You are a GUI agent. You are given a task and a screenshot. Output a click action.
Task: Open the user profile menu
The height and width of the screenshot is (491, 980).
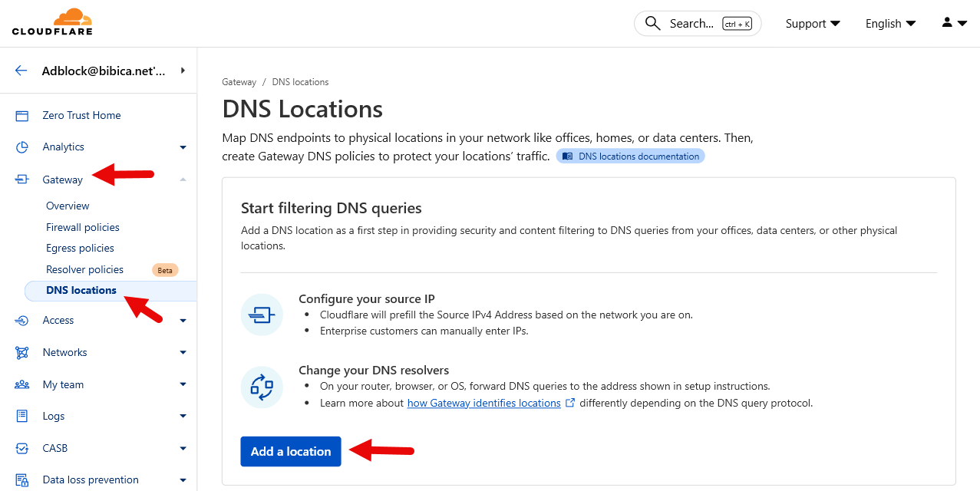click(954, 23)
